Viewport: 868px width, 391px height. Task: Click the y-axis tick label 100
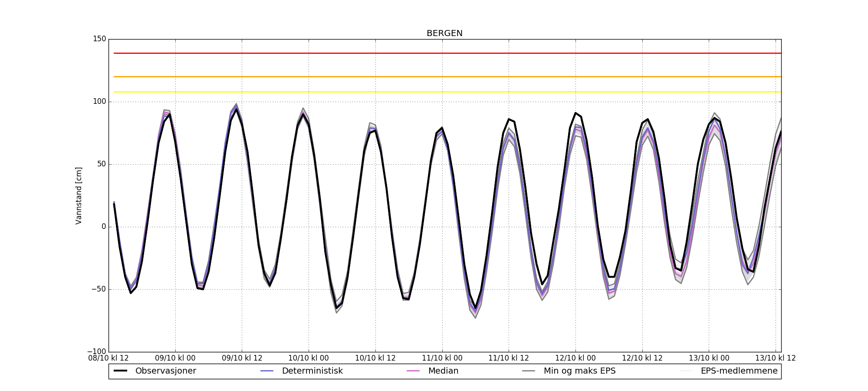click(x=99, y=102)
